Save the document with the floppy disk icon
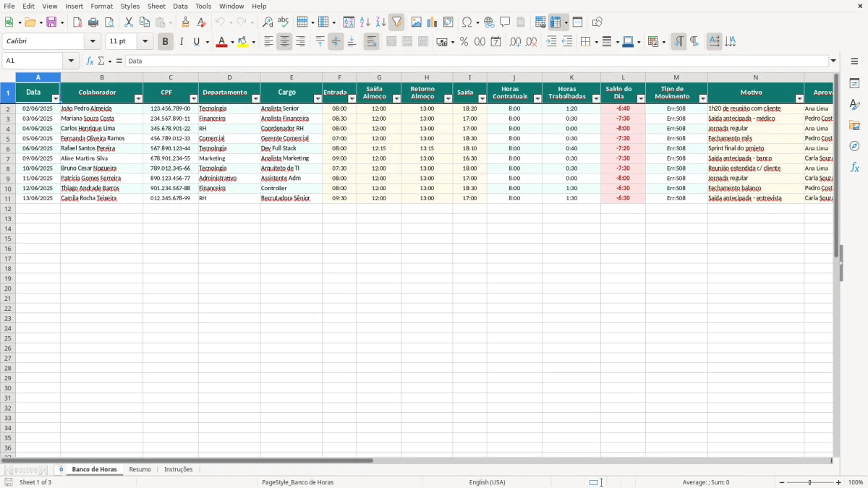Viewport: 868px width, 488px height. click(x=51, y=22)
